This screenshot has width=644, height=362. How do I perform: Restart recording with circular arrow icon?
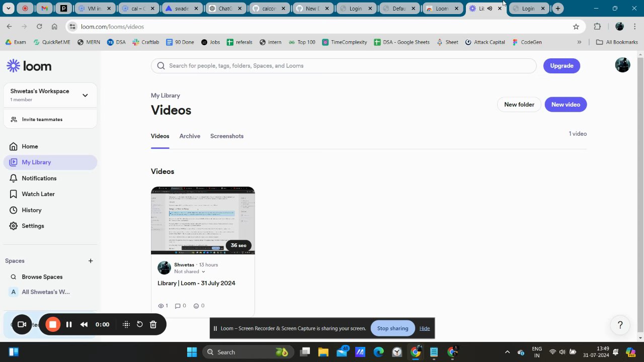pos(140,324)
